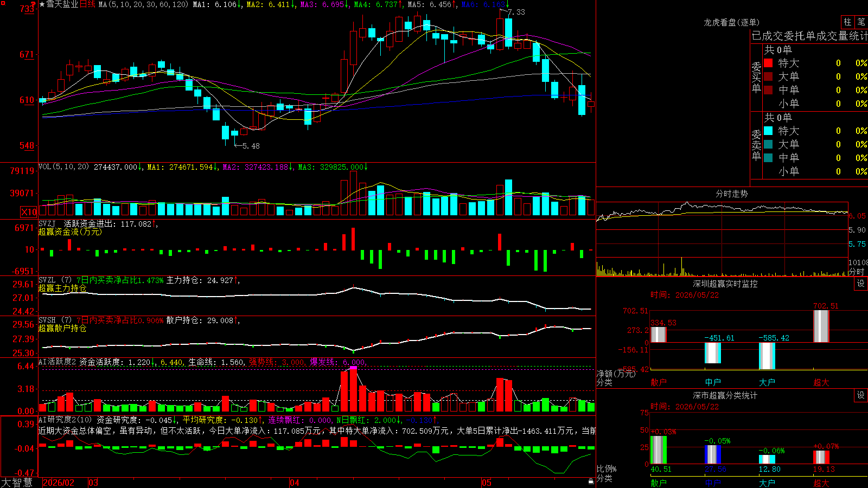Click the 大户 bar valued 12.80
Screen dimensions: 868x488
(767, 460)
